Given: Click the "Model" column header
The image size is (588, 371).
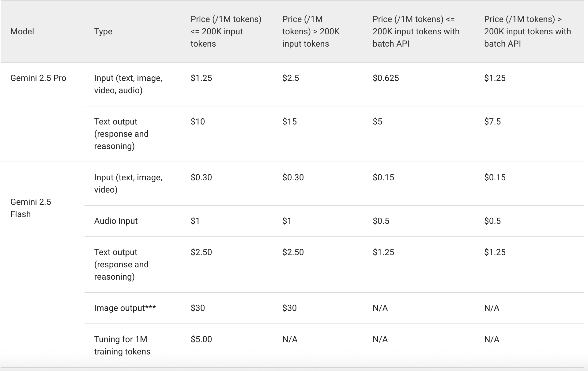Looking at the screenshot, I should [x=22, y=32].
